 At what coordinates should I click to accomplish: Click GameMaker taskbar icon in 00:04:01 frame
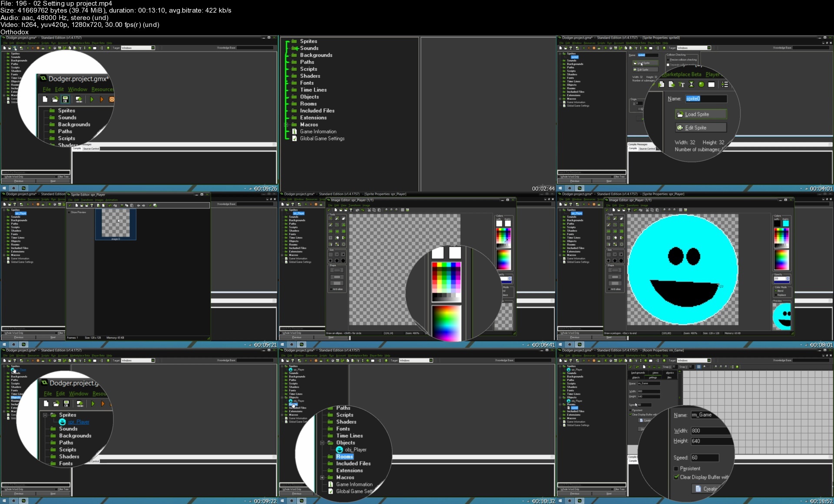coord(579,188)
